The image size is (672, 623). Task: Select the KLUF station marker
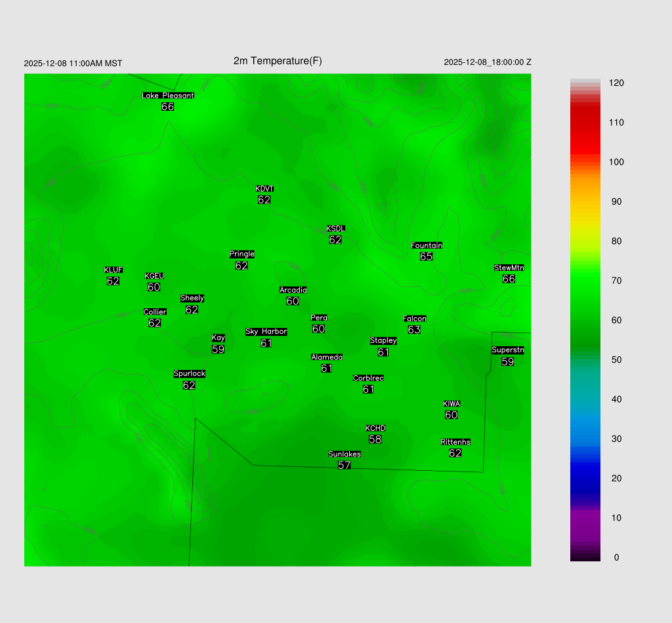113,281
